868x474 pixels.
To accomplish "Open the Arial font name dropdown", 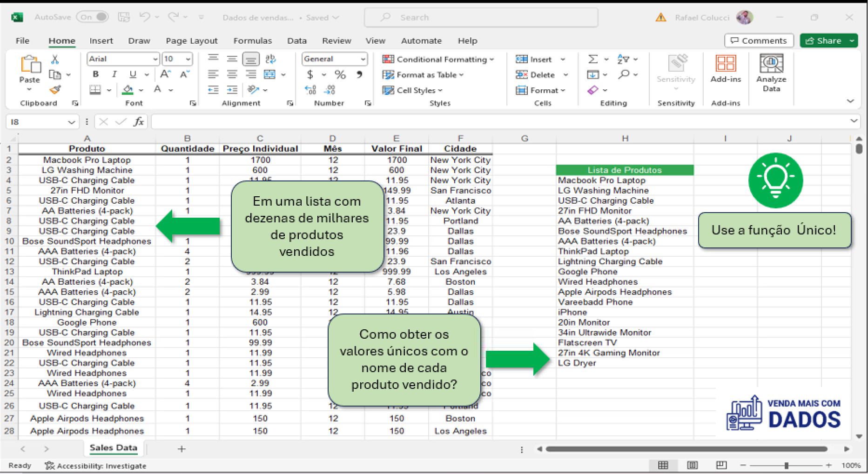I will coord(155,59).
